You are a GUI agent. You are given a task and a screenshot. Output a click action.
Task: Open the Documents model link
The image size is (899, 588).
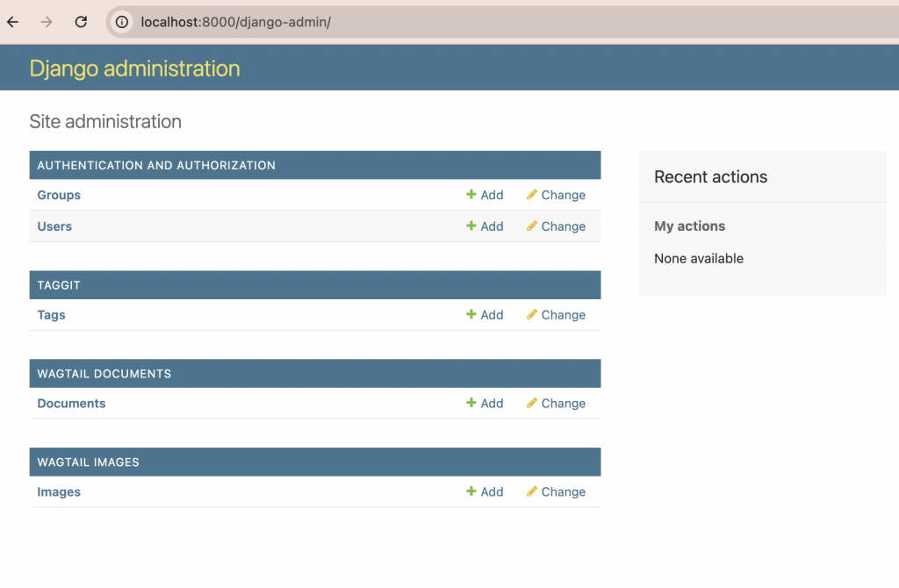[71, 404]
